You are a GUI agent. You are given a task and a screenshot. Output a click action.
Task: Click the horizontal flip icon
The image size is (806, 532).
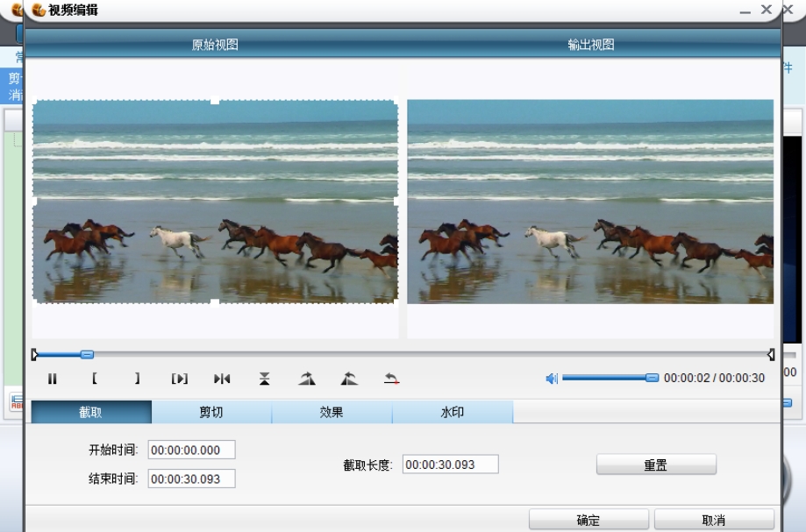tap(222, 379)
